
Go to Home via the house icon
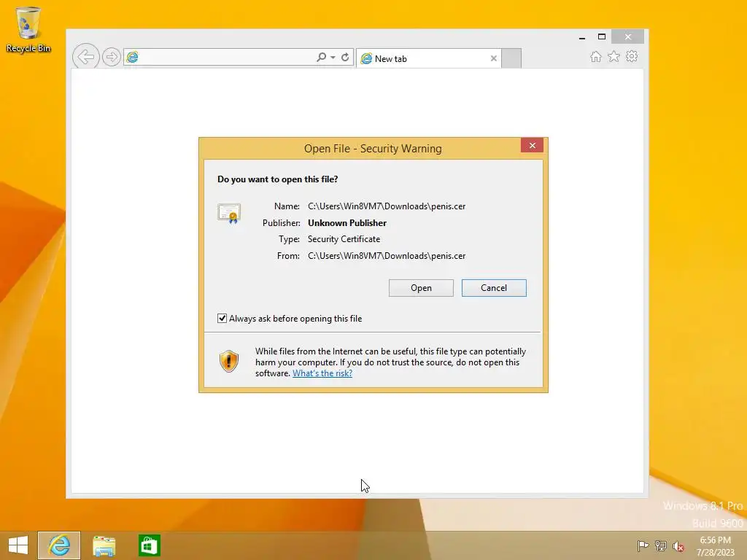click(595, 57)
